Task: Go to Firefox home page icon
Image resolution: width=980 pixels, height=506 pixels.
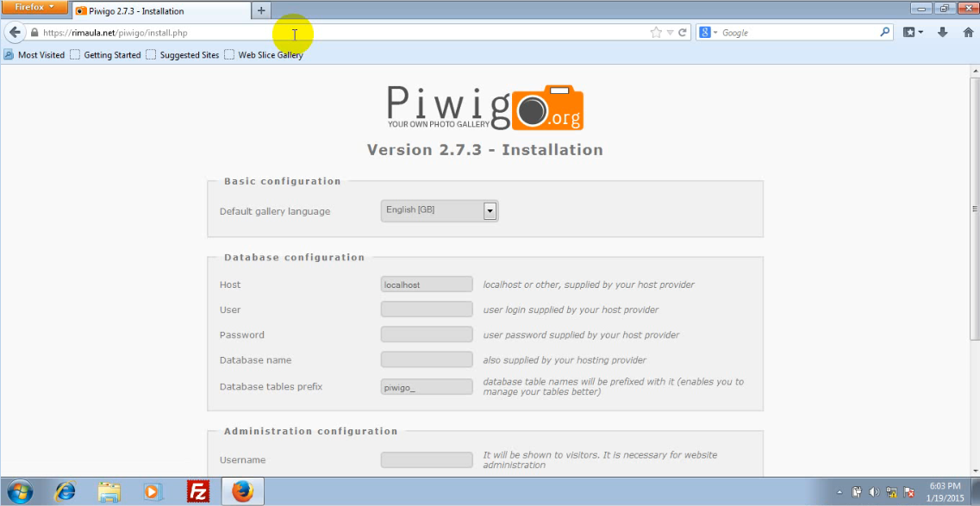Action: point(968,33)
